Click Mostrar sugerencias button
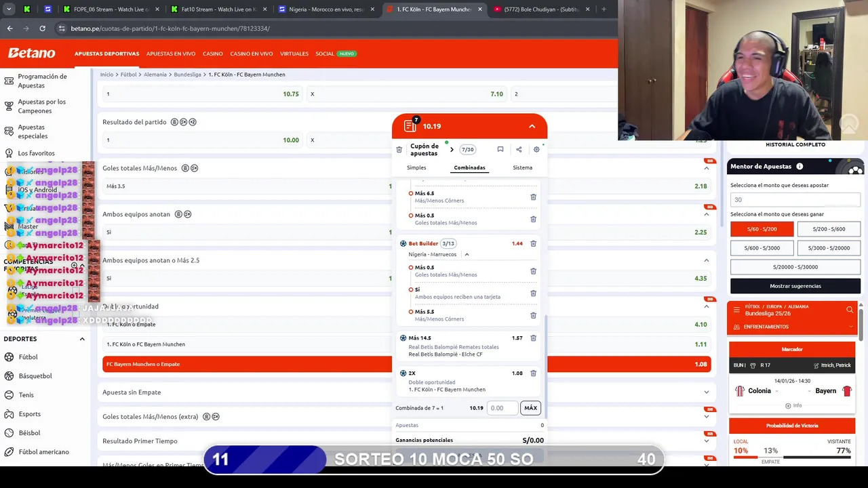Screen dimensions: 868x488 point(795,286)
